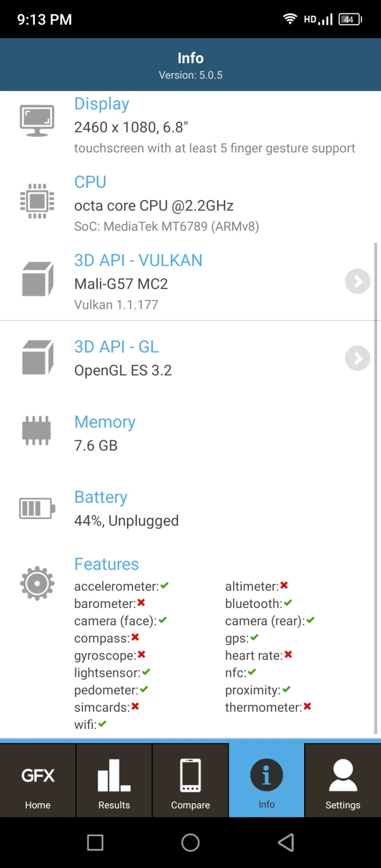381x868 pixels.
Task: Open details arrow next to Mali-G57 MC2
Action: 358,281
